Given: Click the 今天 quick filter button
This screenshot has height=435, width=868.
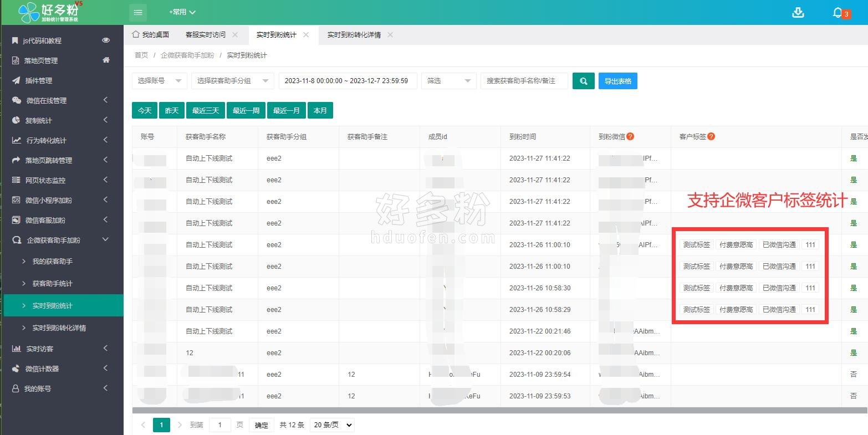Looking at the screenshot, I should click(x=145, y=110).
